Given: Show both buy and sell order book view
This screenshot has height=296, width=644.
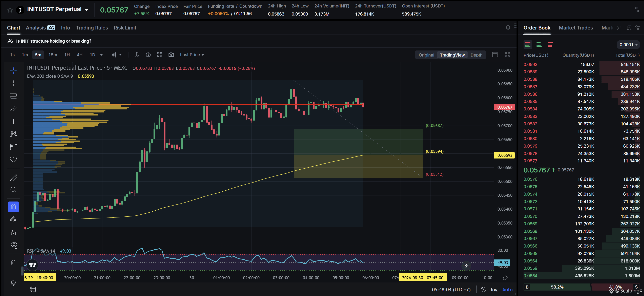Looking at the screenshot, I should pyautogui.click(x=528, y=45).
